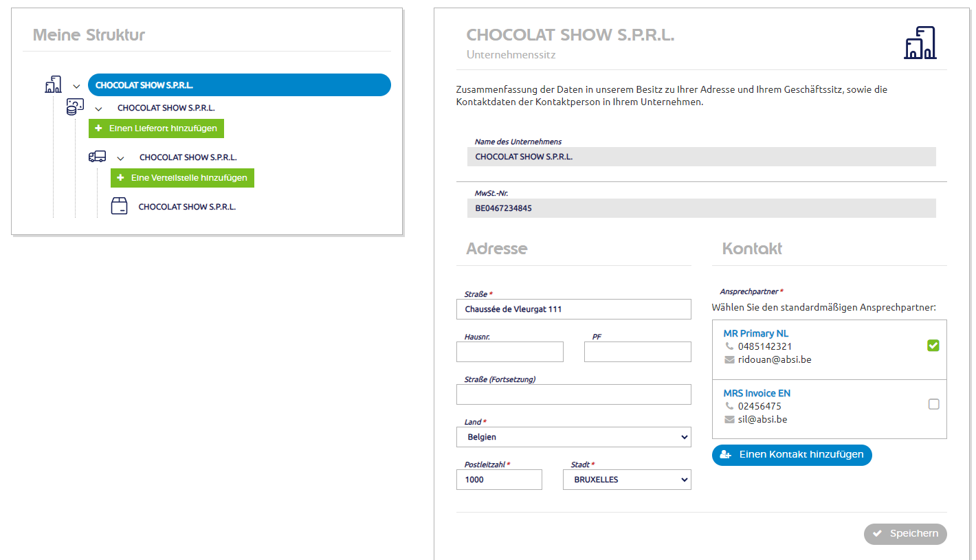This screenshot has height=560, width=976.
Task: Open the Stadt dropdown showing BRUXELLES
Action: [628, 480]
